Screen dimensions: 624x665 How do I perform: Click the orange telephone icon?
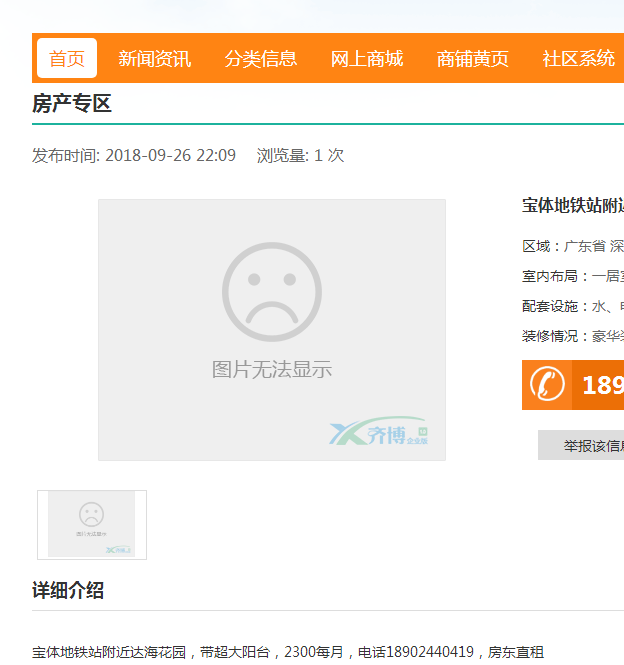click(547, 385)
